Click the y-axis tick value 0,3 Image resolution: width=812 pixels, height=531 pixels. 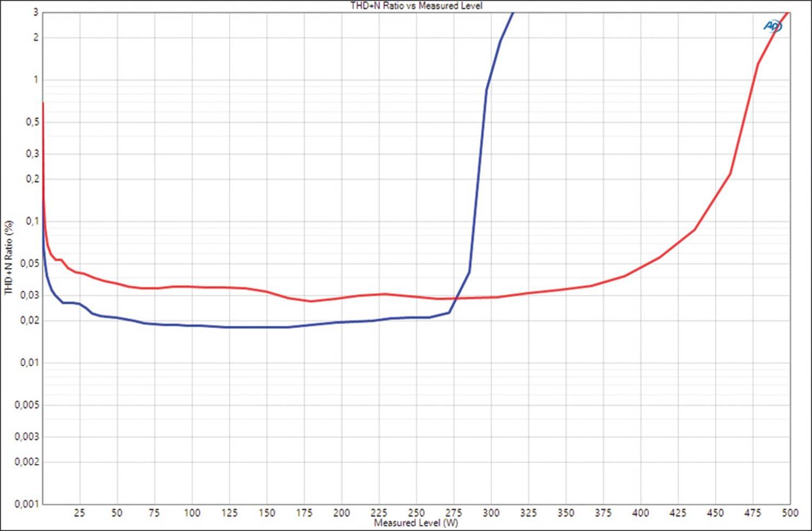coord(32,154)
